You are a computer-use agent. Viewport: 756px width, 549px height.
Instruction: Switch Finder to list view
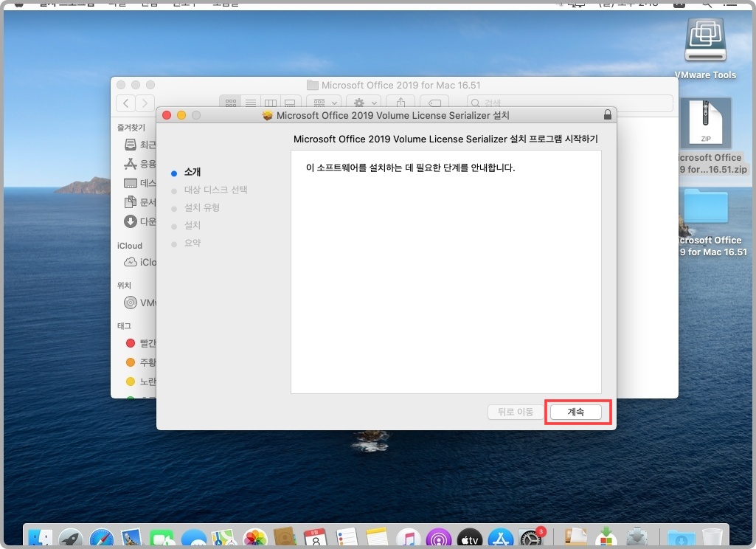coord(251,103)
